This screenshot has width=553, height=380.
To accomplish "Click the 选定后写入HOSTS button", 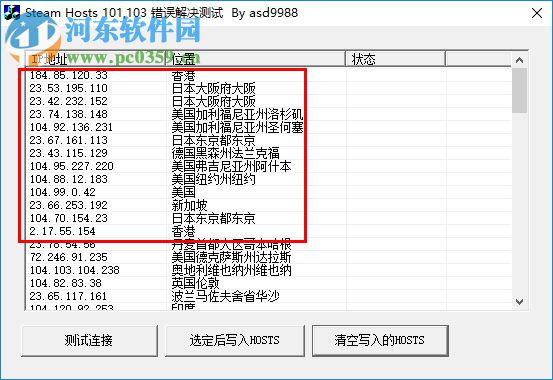I will tap(235, 340).
